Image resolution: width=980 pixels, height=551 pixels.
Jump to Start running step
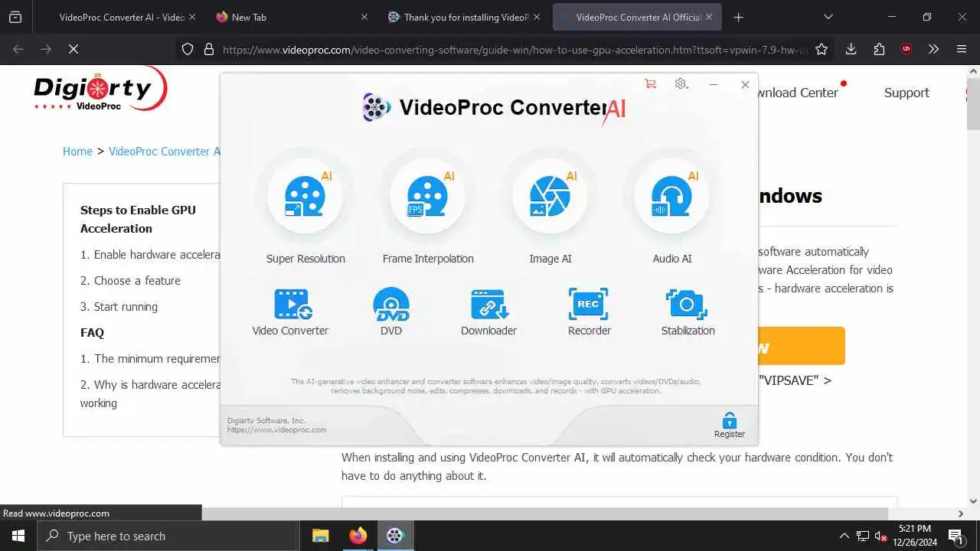119,307
